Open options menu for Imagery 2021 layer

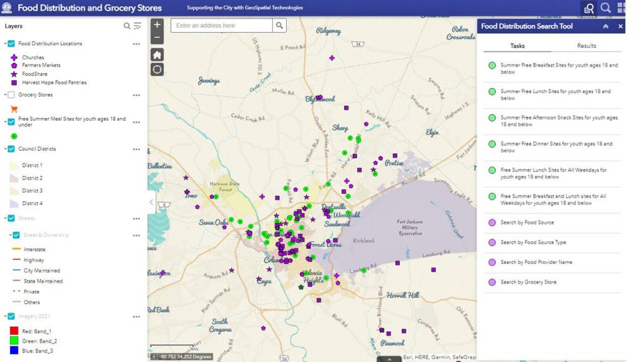(136, 317)
